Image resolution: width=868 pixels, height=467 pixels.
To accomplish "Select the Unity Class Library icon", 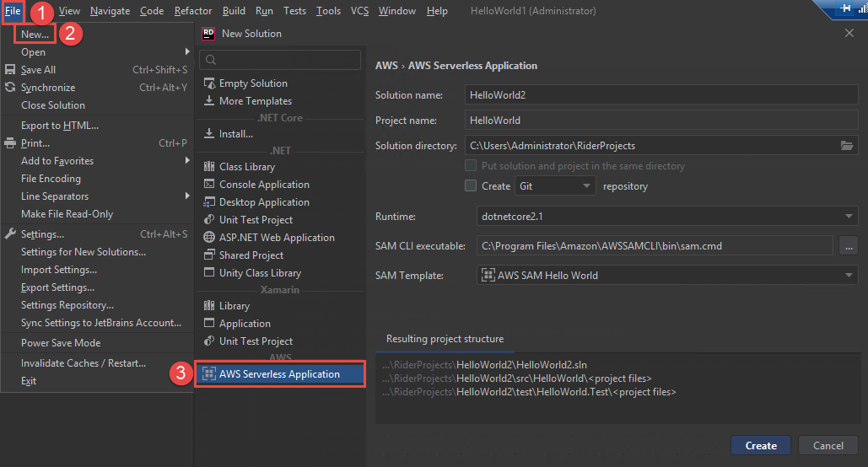I will (210, 273).
